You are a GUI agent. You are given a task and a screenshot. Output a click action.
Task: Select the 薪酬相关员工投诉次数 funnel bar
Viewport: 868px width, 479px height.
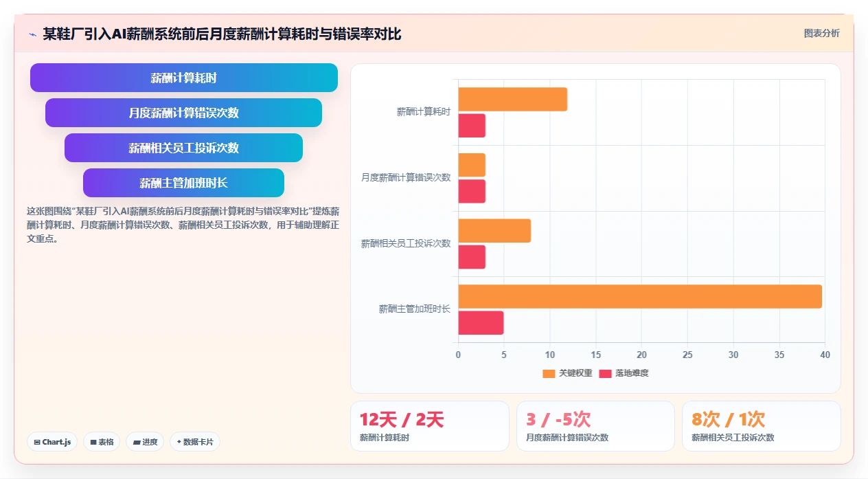(184, 148)
